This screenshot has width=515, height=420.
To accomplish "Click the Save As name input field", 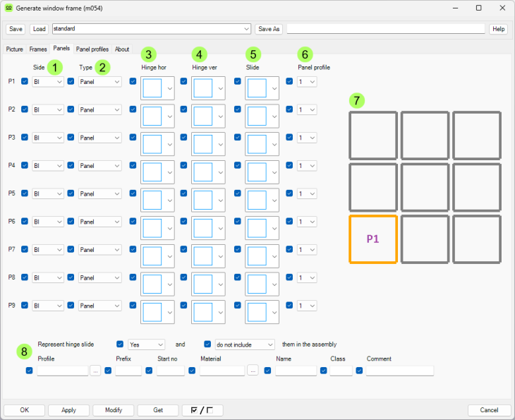I will (386, 29).
